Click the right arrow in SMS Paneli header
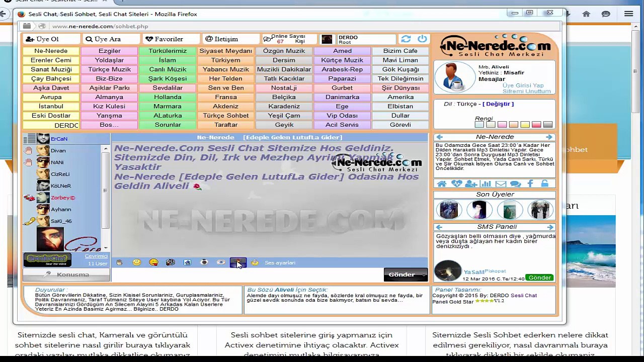 pyautogui.click(x=550, y=227)
